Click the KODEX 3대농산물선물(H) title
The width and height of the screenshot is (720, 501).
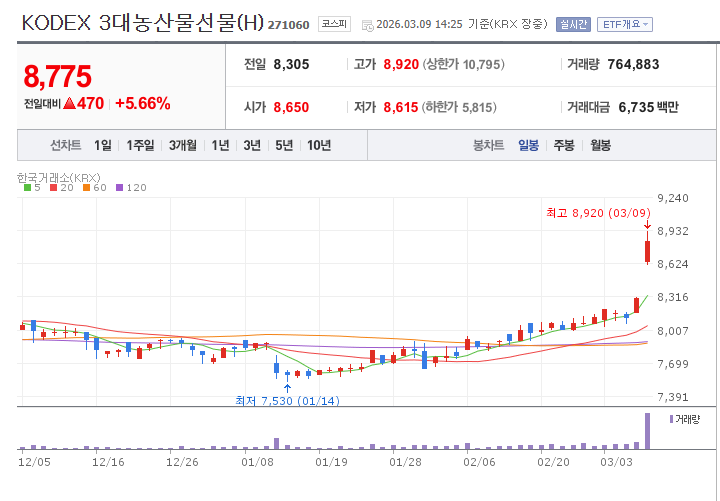click(x=143, y=23)
